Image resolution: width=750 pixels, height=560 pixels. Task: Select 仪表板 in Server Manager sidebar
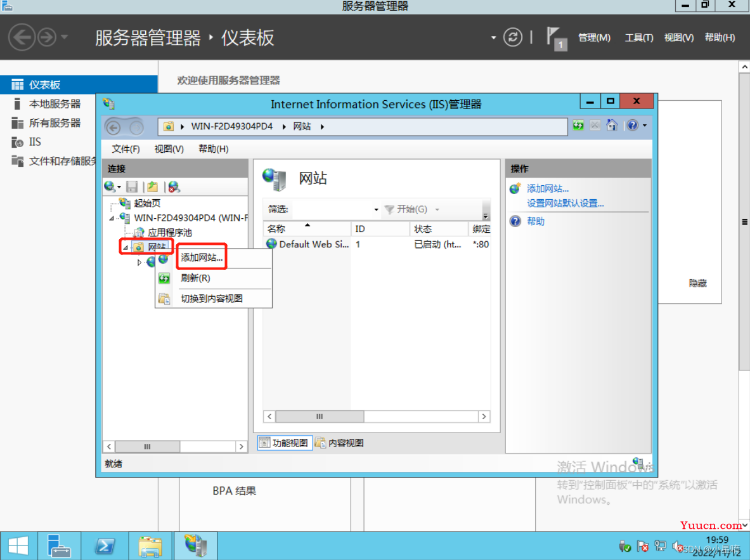point(79,85)
